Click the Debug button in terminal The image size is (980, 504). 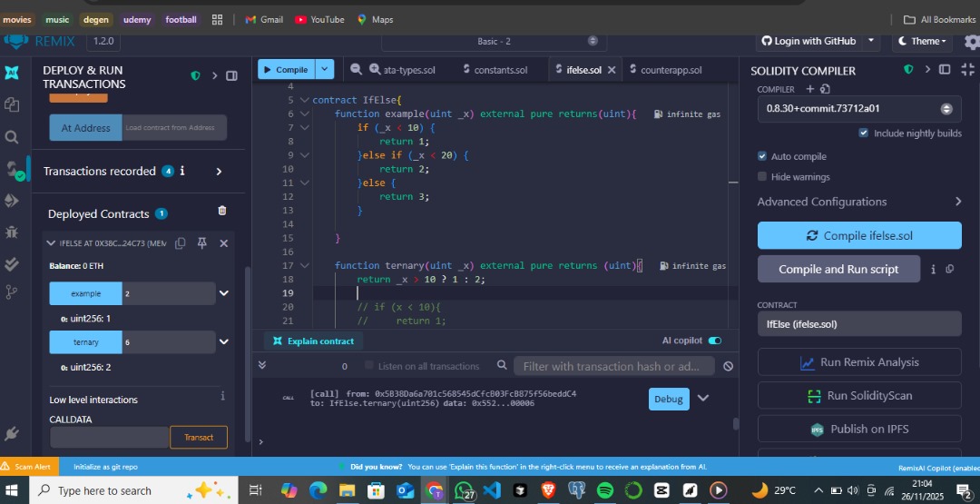[x=669, y=399]
